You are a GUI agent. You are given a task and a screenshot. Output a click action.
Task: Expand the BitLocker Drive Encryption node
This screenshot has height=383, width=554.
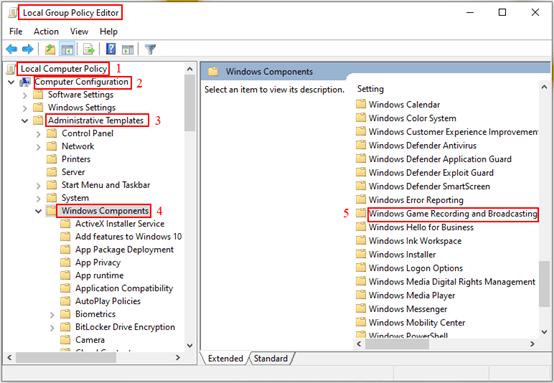(x=52, y=328)
